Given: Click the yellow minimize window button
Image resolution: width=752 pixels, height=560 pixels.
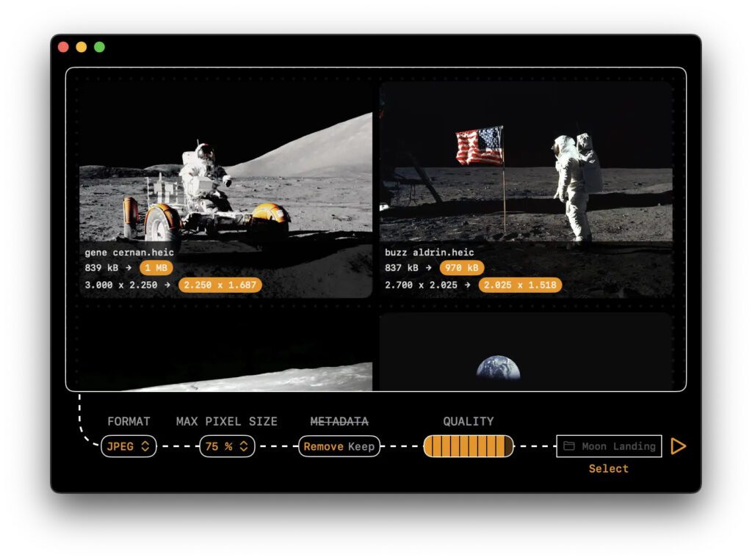Looking at the screenshot, I should coord(82,47).
